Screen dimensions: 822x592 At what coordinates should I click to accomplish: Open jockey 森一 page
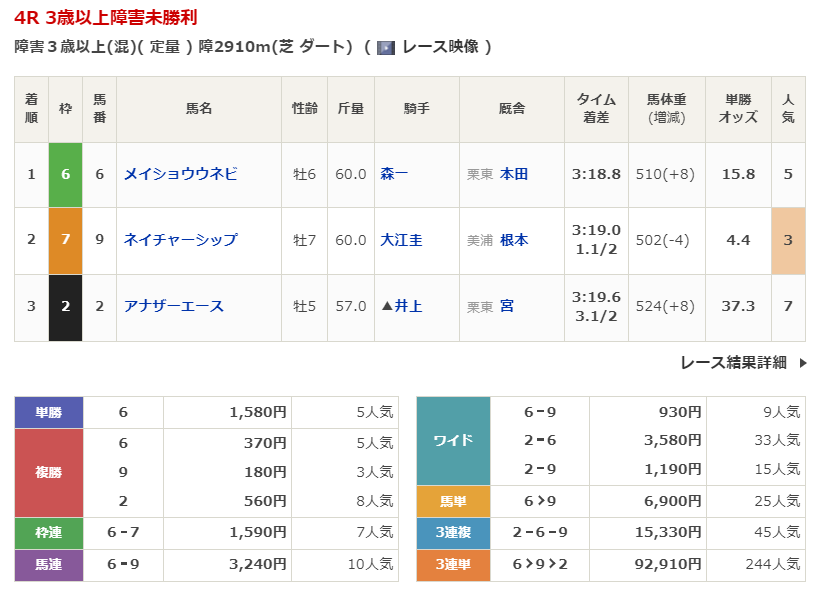click(x=394, y=174)
